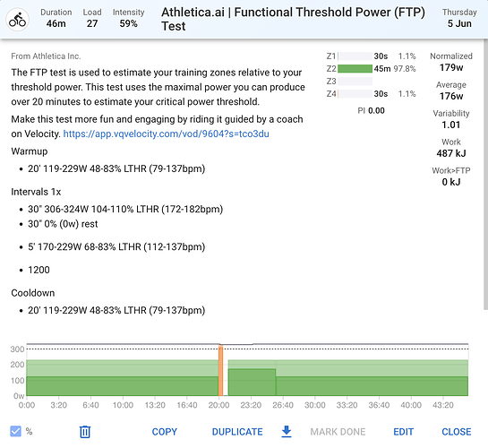Screen dimensions: 488x448
Task: Close the workout dialog
Action: (x=457, y=432)
